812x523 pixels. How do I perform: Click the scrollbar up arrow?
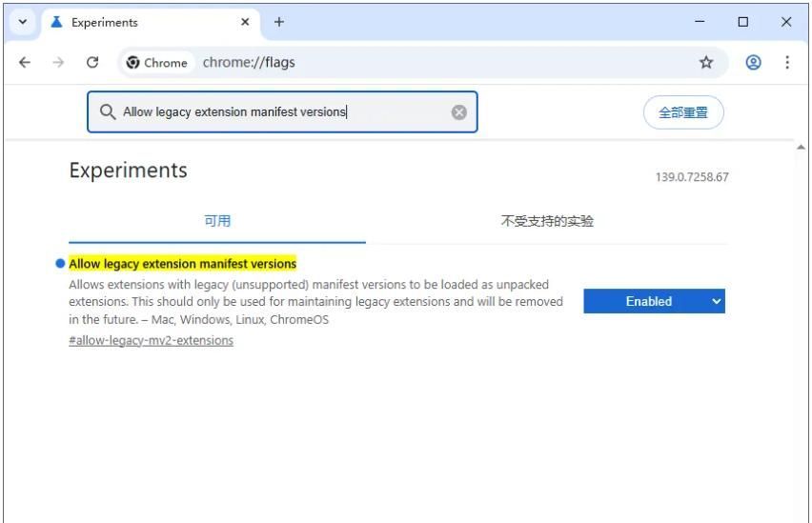click(801, 147)
